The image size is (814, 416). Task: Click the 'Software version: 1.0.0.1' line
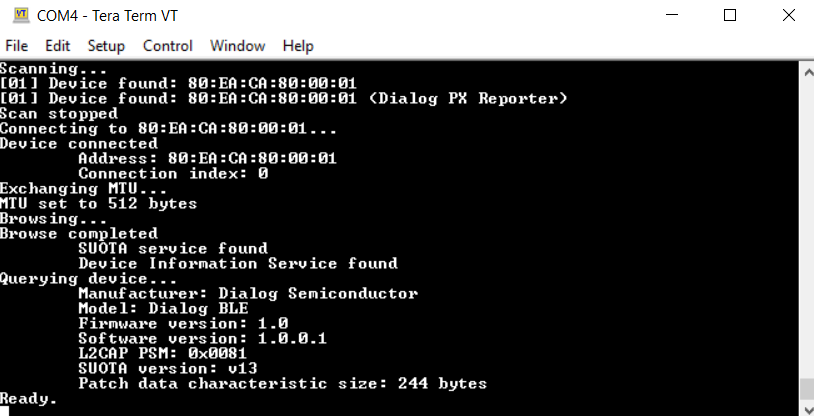point(202,339)
